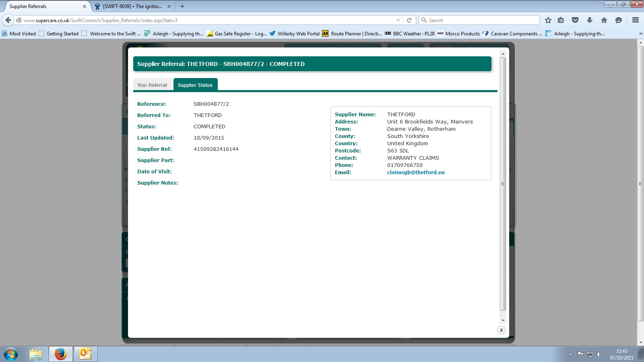
Task: Open the bookmarks list icon
Action: click(561, 20)
